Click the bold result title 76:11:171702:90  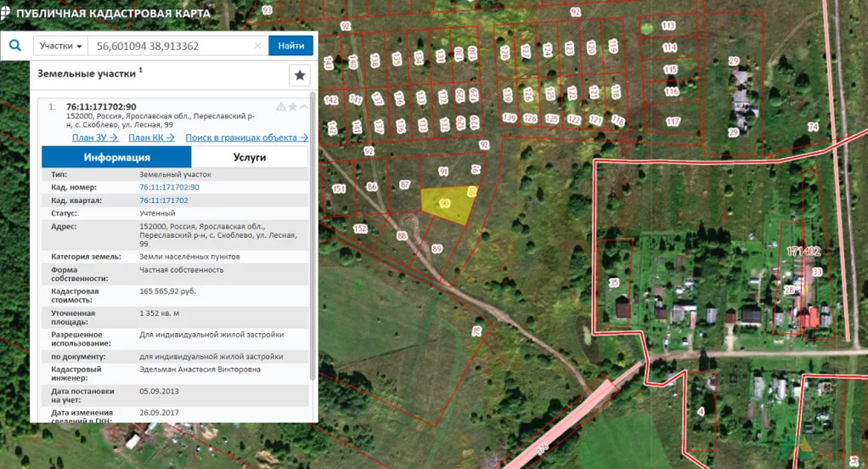101,107
